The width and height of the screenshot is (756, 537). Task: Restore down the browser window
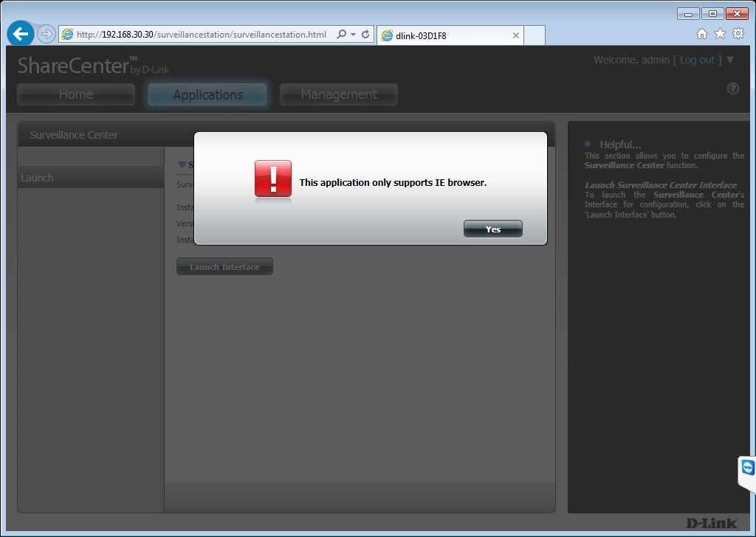pos(712,14)
